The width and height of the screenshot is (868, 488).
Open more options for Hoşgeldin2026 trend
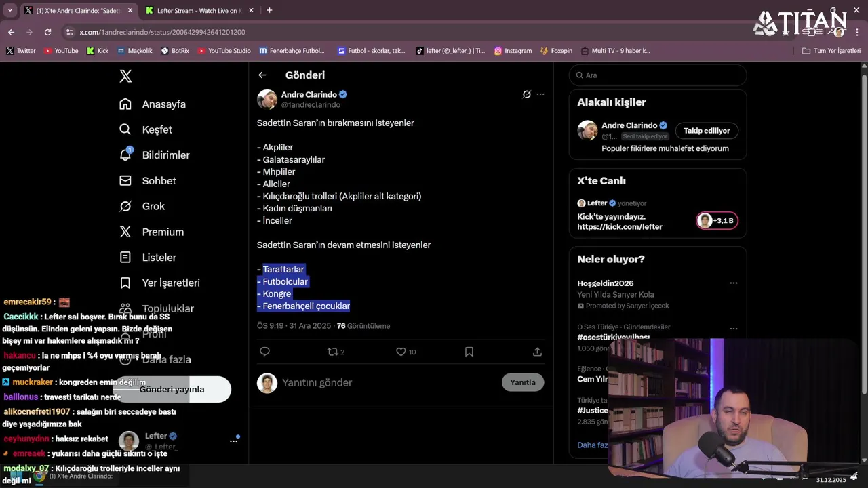coord(733,283)
